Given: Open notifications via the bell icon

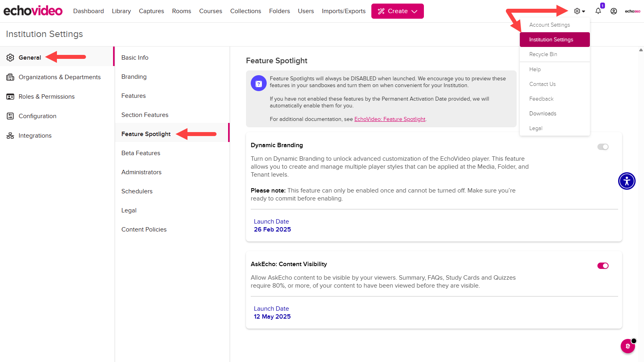Looking at the screenshot, I should [x=597, y=11].
